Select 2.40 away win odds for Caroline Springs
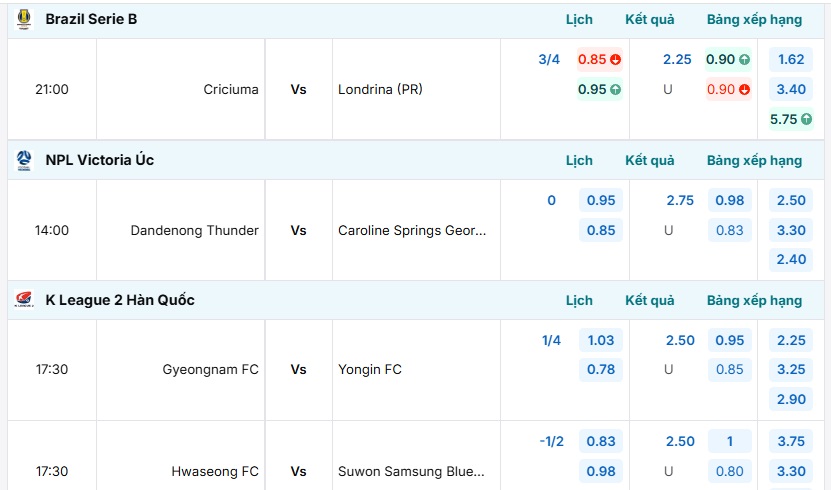The height and width of the screenshot is (490, 831). (x=791, y=260)
